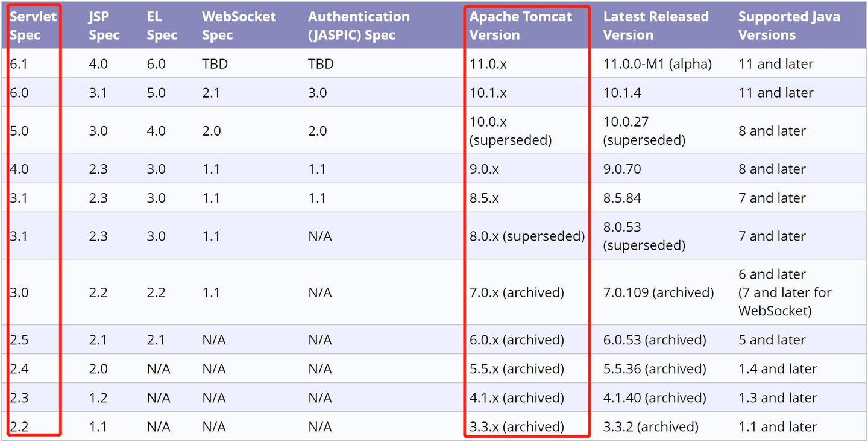Click the Latest Released Version header
The height and width of the screenshot is (442, 868).
click(656, 26)
